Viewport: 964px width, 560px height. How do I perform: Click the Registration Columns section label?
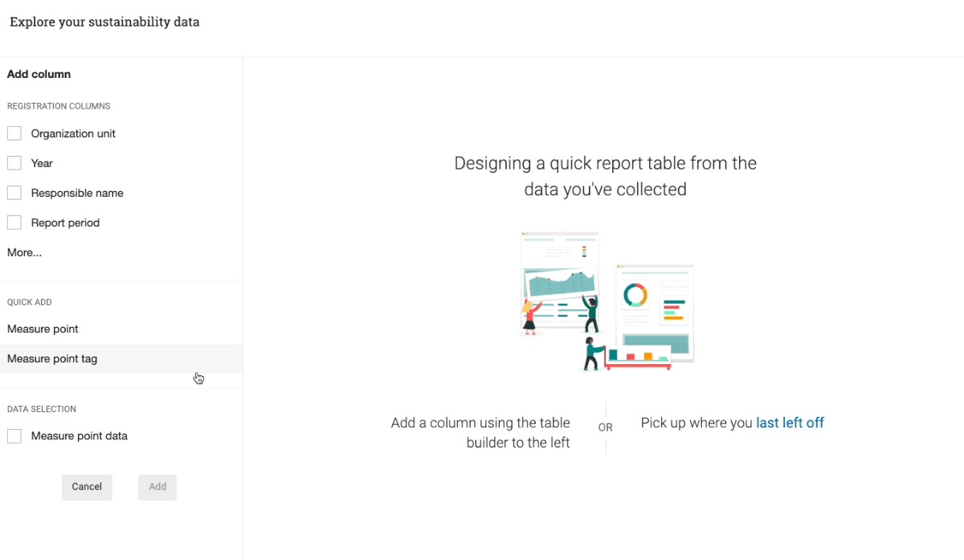[59, 106]
